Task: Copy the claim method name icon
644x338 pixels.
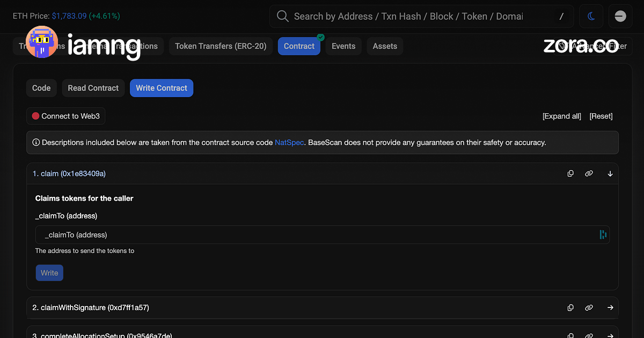Action: click(x=570, y=174)
